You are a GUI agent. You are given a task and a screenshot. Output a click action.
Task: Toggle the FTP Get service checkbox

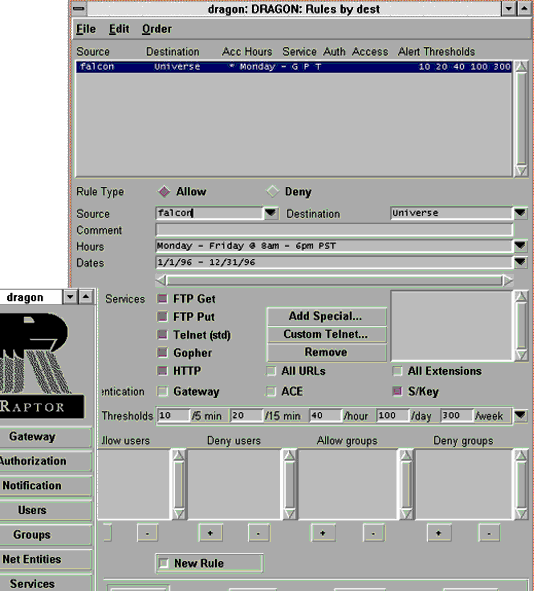[x=162, y=299]
